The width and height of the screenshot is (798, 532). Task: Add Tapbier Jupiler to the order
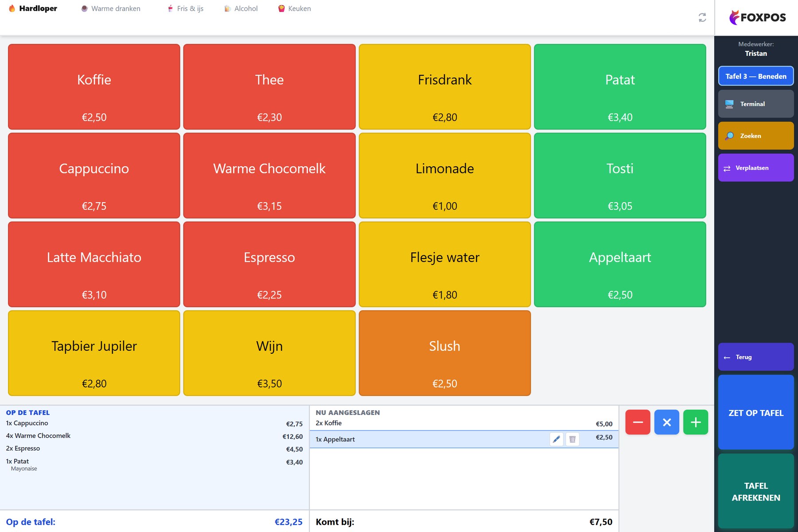tap(94, 353)
